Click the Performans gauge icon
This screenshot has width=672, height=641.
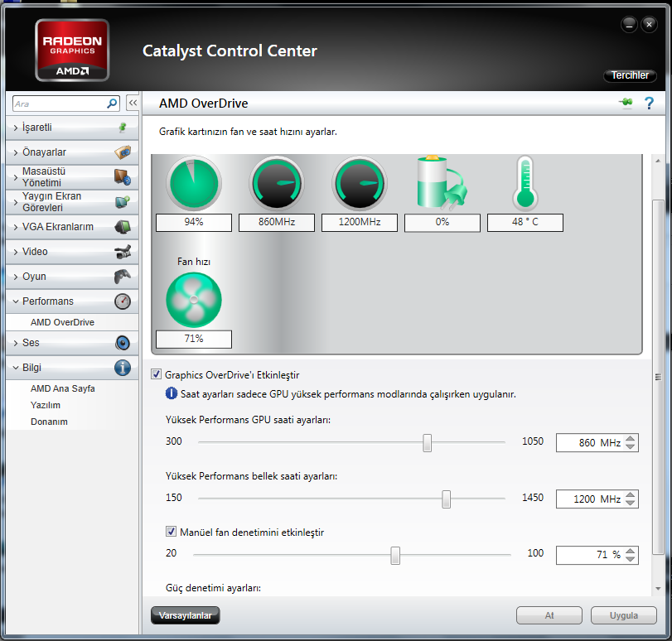click(x=123, y=301)
